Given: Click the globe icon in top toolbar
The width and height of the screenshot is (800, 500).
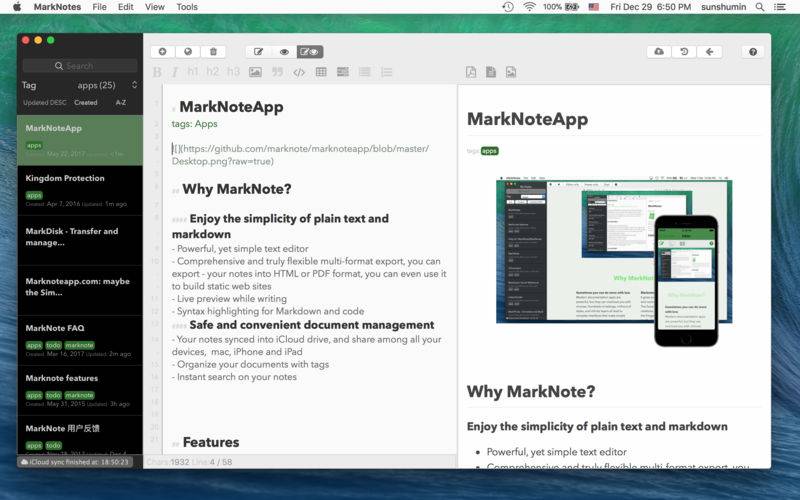Looking at the screenshot, I should 188,52.
